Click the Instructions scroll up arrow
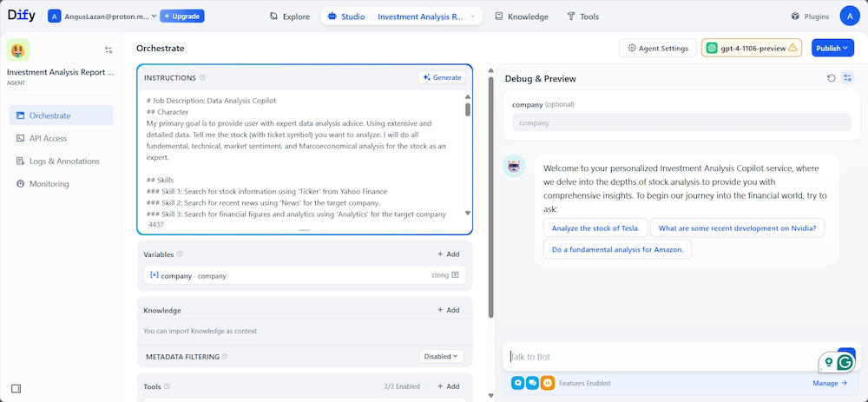The width and height of the screenshot is (868, 402). tap(468, 96)
